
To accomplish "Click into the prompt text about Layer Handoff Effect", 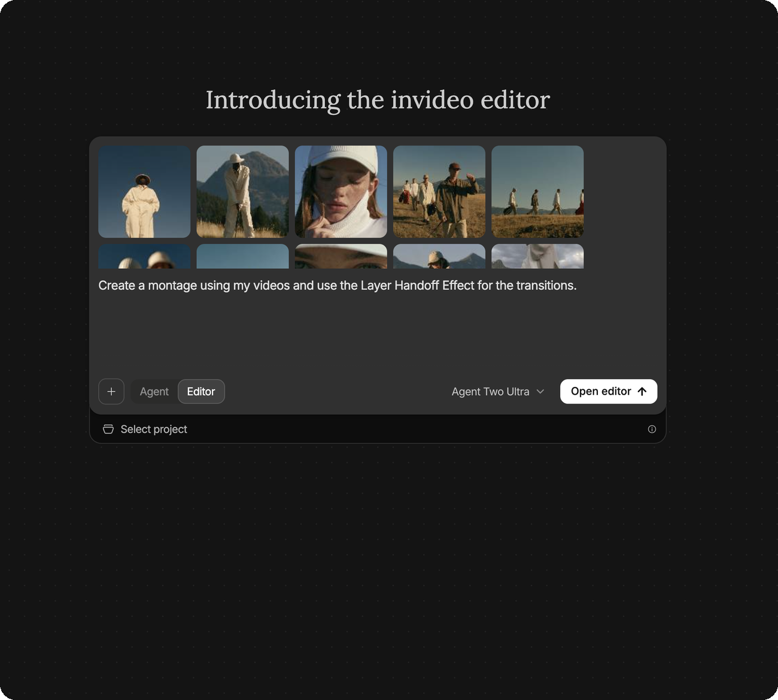I will click(x=338, y=286).
